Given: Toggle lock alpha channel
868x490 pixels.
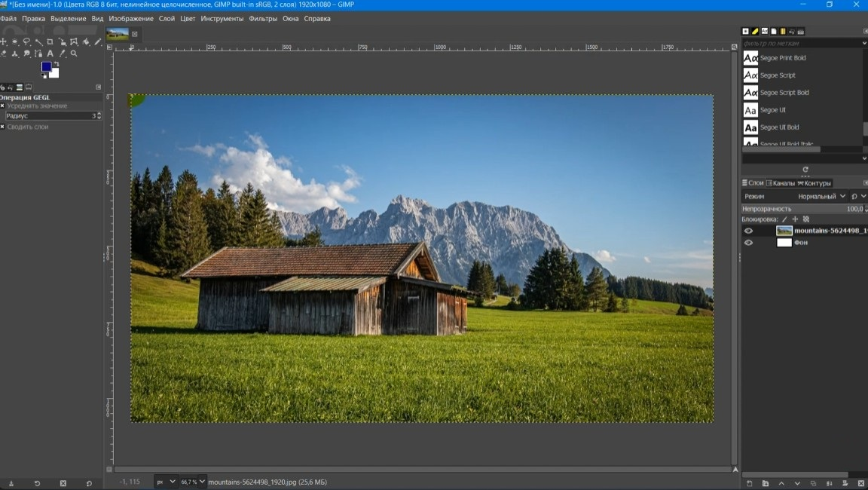Looking at the screenshot, I should tap(806, 219).
